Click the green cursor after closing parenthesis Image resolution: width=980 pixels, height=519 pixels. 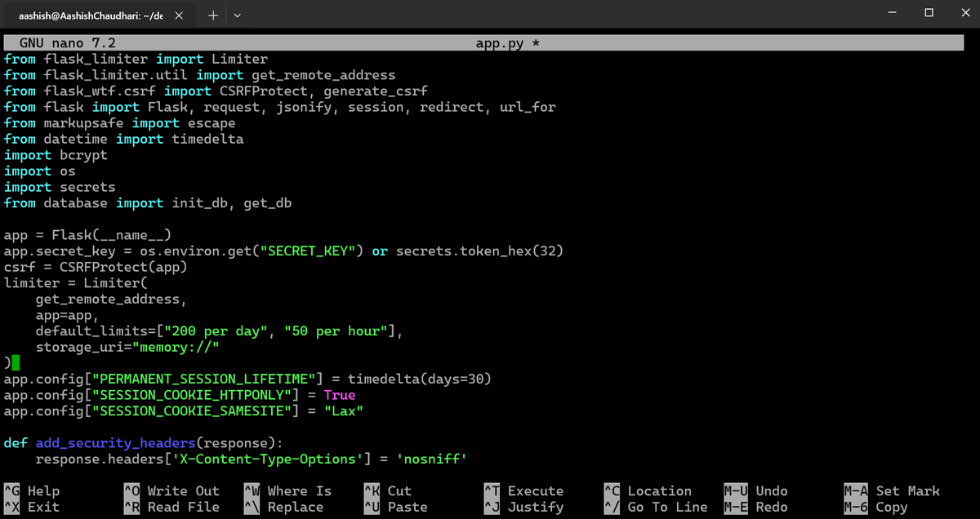point(16,363)
